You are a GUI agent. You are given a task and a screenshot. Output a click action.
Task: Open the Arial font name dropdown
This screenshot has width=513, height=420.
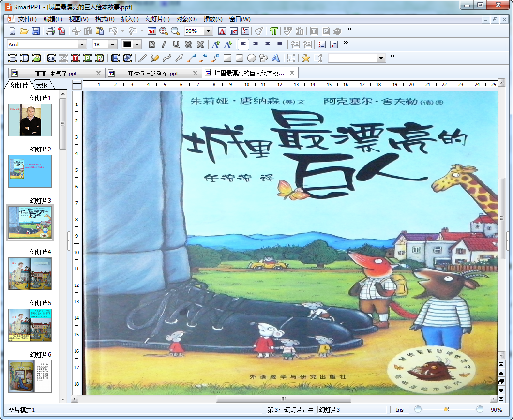point(82,45)
